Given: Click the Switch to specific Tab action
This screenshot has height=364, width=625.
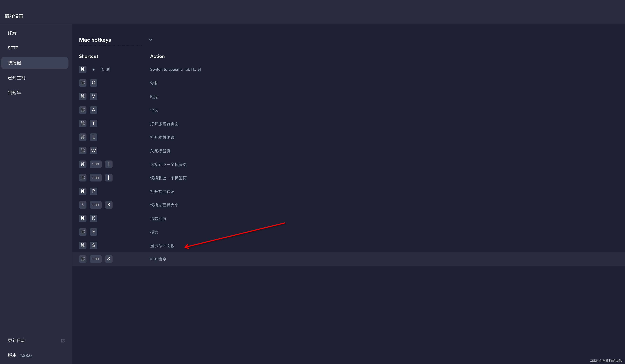Looking at the screenshot, I should [175, 69].
